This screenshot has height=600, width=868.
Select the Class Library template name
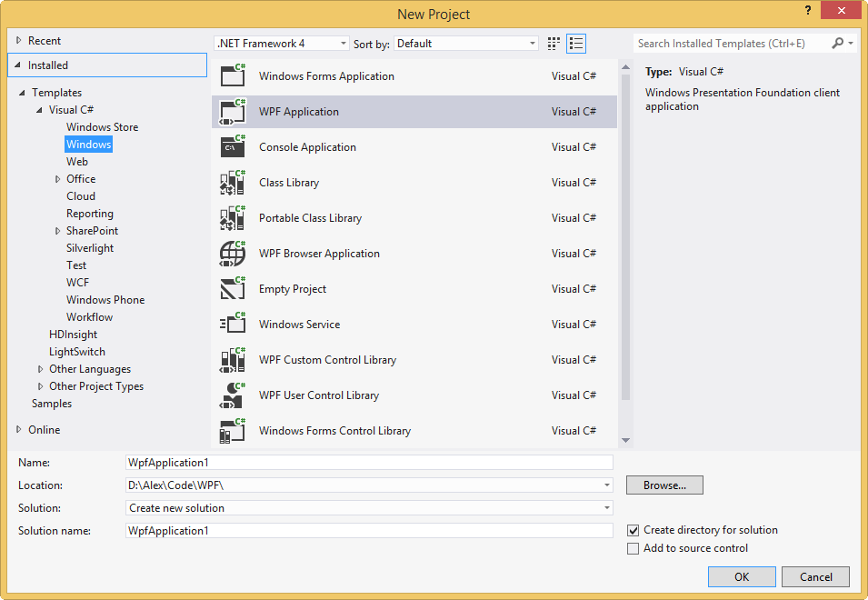[289, 183]
